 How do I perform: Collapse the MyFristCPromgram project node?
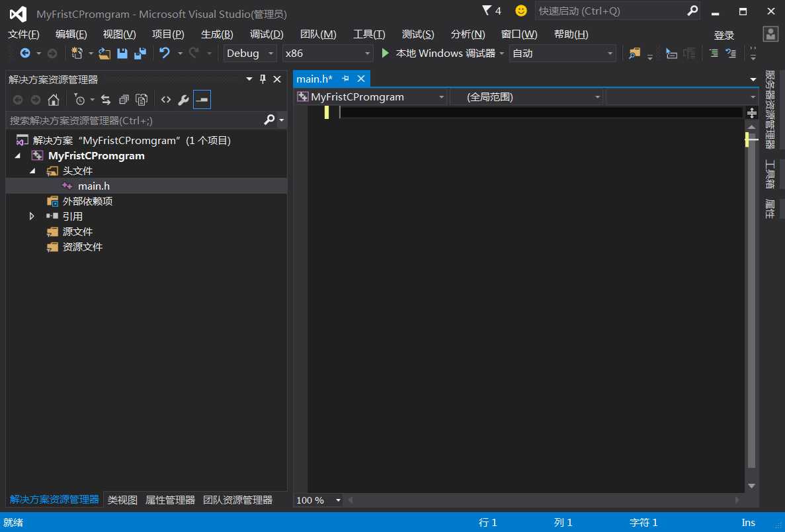coord(17,156)
